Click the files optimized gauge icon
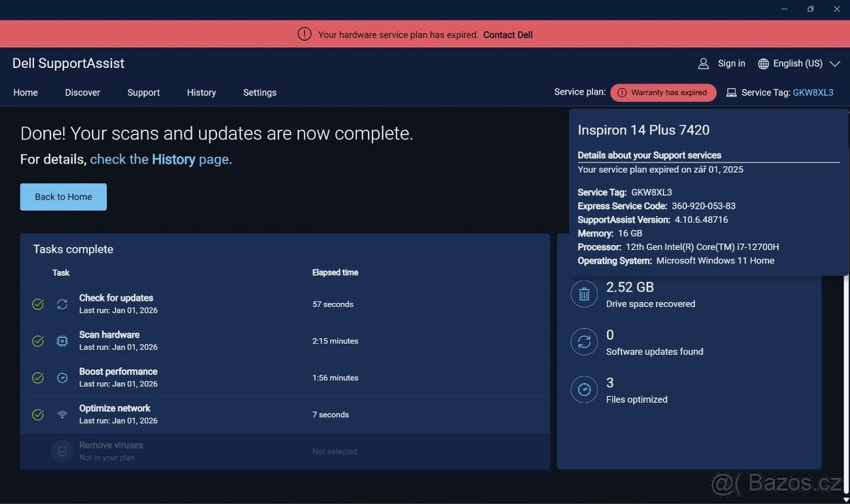This screenshot has height=504, width=850. click(x=584, y=390)
